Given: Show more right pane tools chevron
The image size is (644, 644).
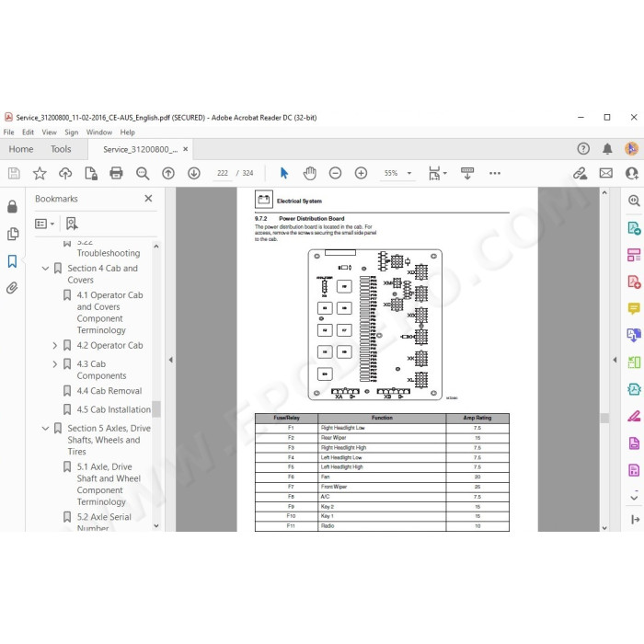Looking at the screenshot, I should point(634,496).
